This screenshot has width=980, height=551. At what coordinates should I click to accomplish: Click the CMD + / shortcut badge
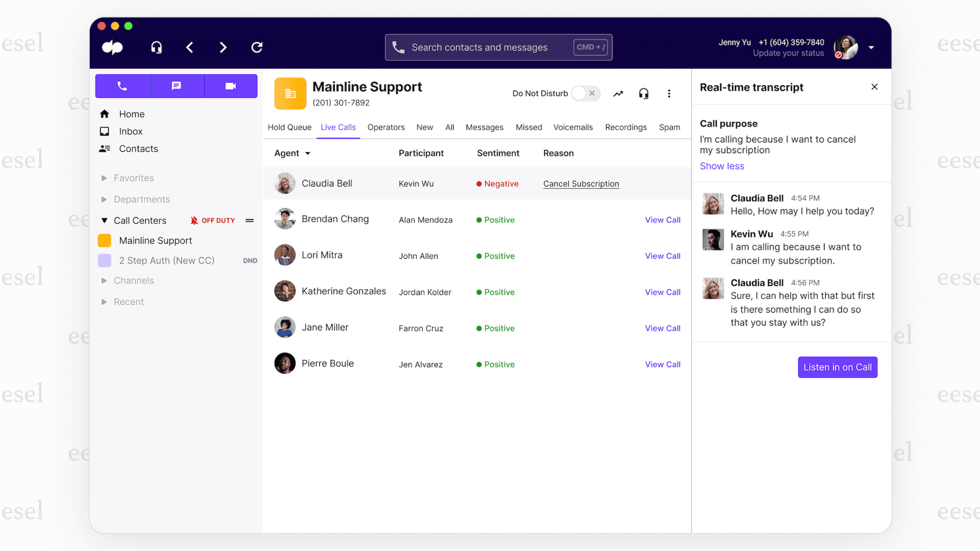(590, 47)
